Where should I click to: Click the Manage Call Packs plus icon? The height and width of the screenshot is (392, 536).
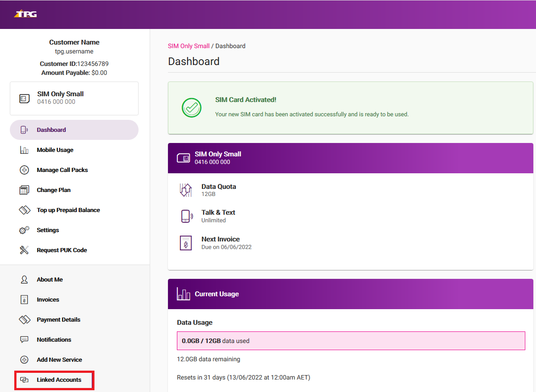pyautogui.click(x=25, y=170)
